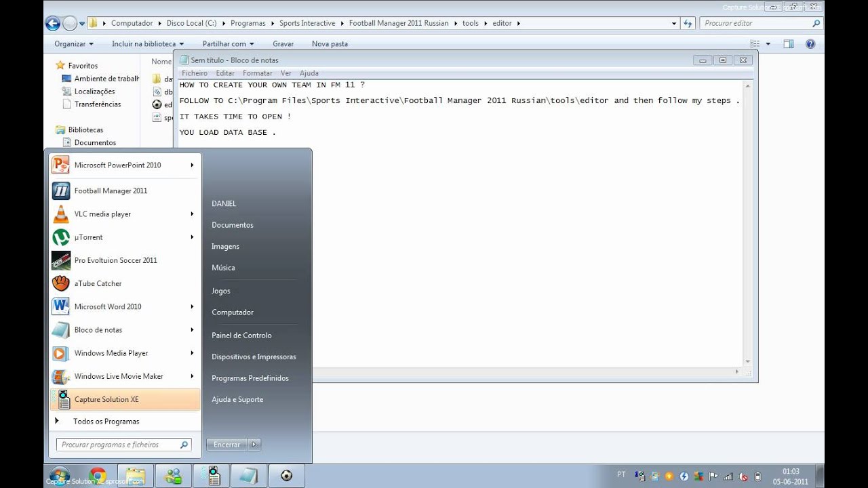Open Explorer help question mark icon

click(x=810, y=44)
